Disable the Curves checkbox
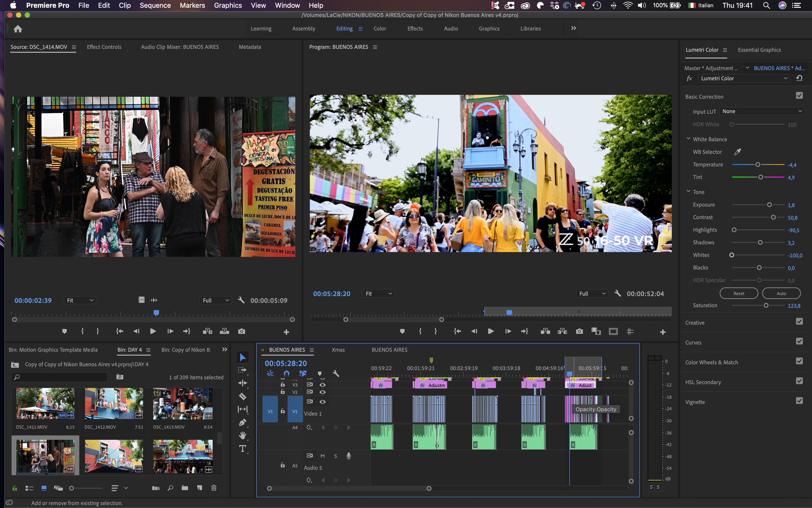 pos(799,341)
